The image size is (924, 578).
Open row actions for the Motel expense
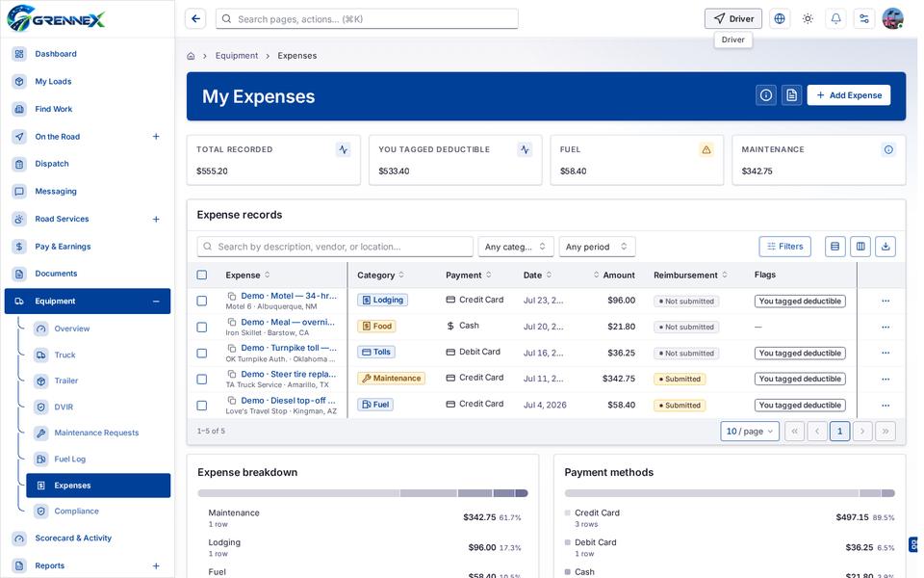pyautogui.click(x=885, y=301)
